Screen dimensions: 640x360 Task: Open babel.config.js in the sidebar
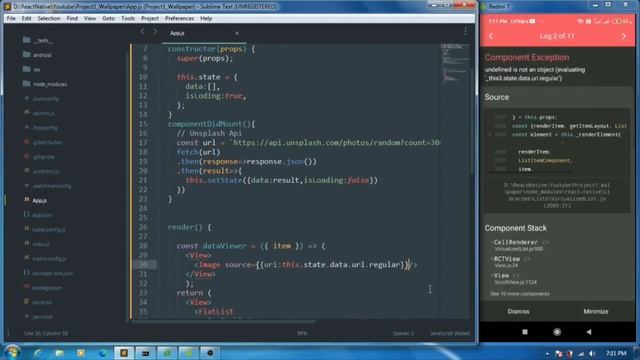pyautogui.click(x=48, y=230)
